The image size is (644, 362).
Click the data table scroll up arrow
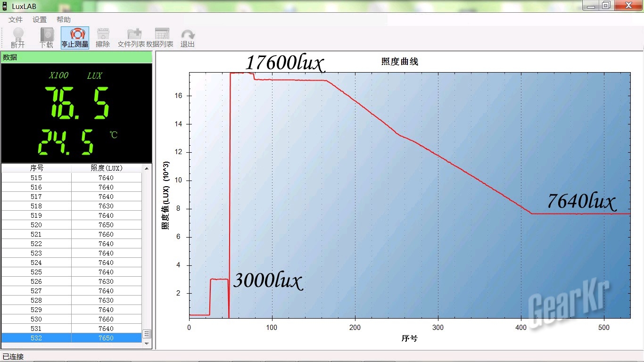[147, 168]
